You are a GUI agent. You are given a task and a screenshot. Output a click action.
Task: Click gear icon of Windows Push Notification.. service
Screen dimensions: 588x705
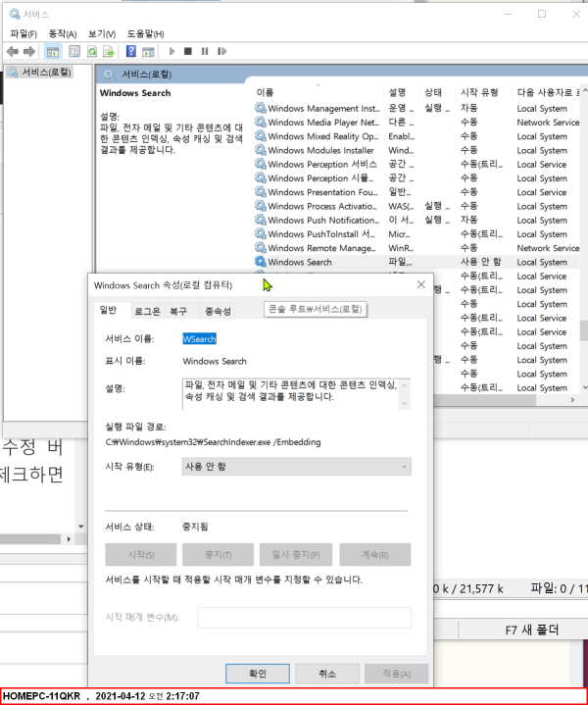261,220
